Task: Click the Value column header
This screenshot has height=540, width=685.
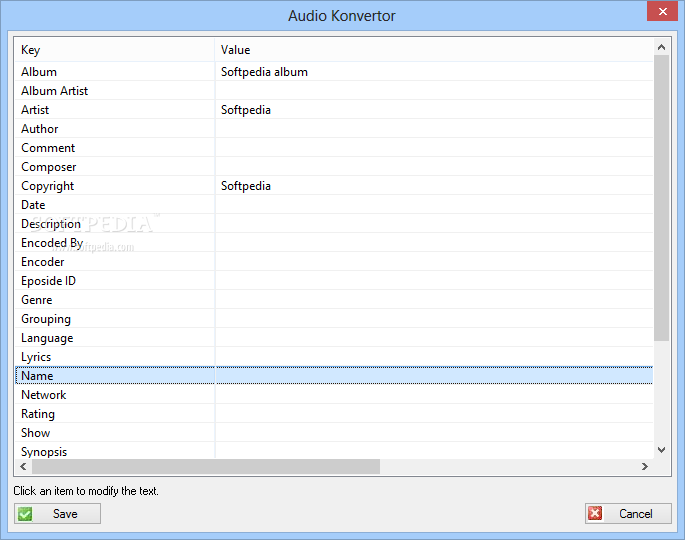Action: [434, 50]
